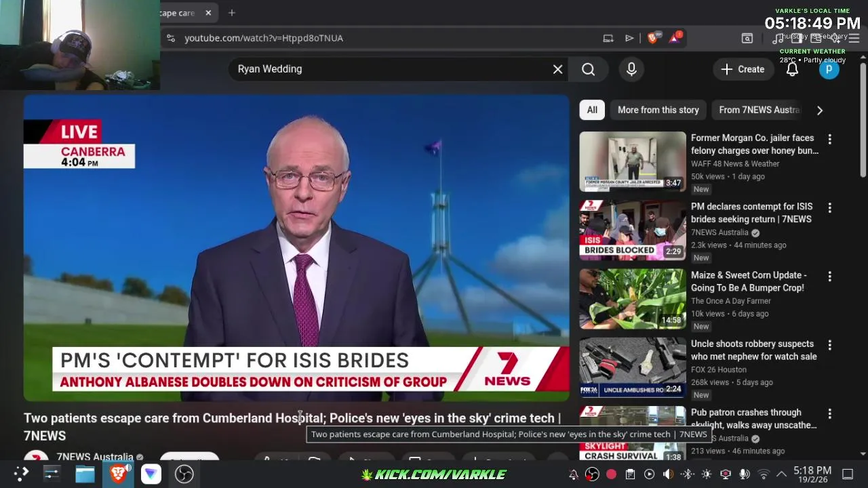
Task: Click the Two patients escape care video title
Action: [x=292, y=426]
